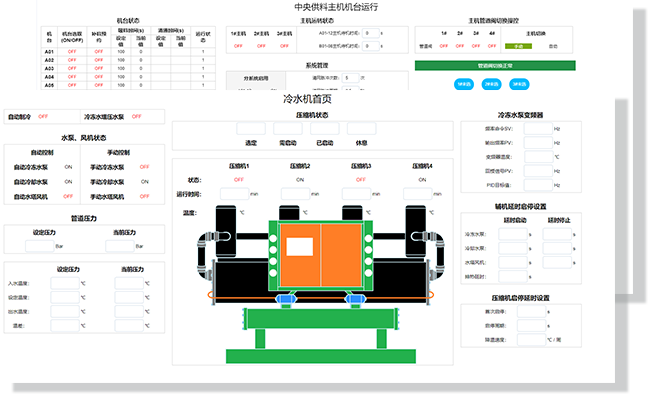Click last single field in 辅机延时启停设置
Image resolution: width=648 pixels, height=394 pixels.
coord(513,276)
